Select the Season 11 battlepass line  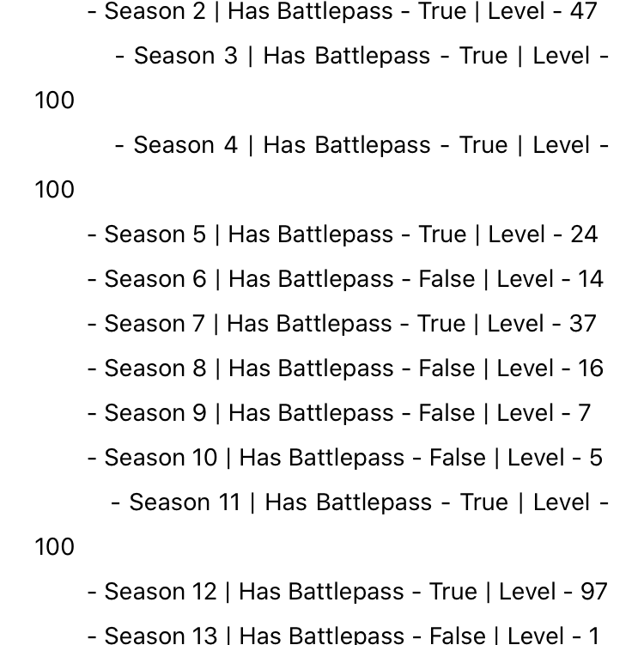[x=360, y=502]
